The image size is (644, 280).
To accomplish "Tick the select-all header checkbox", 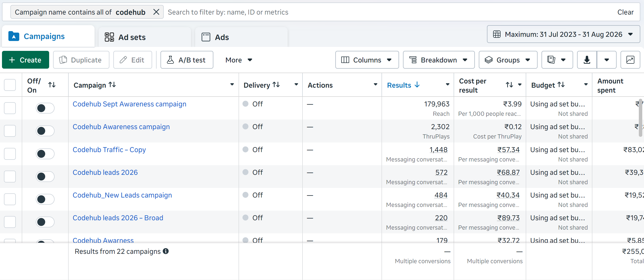I will point(10,85).
